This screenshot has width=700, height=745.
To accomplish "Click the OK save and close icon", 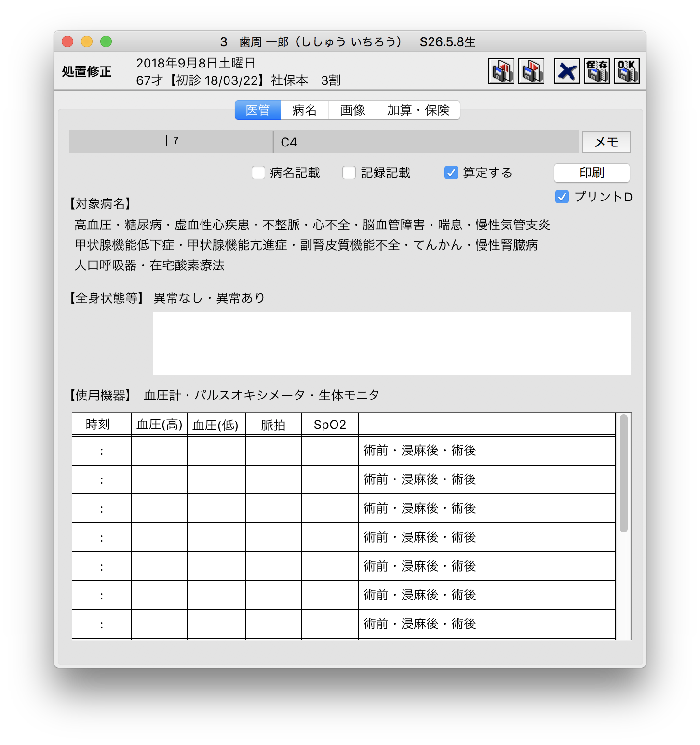I will pos(626,71).
